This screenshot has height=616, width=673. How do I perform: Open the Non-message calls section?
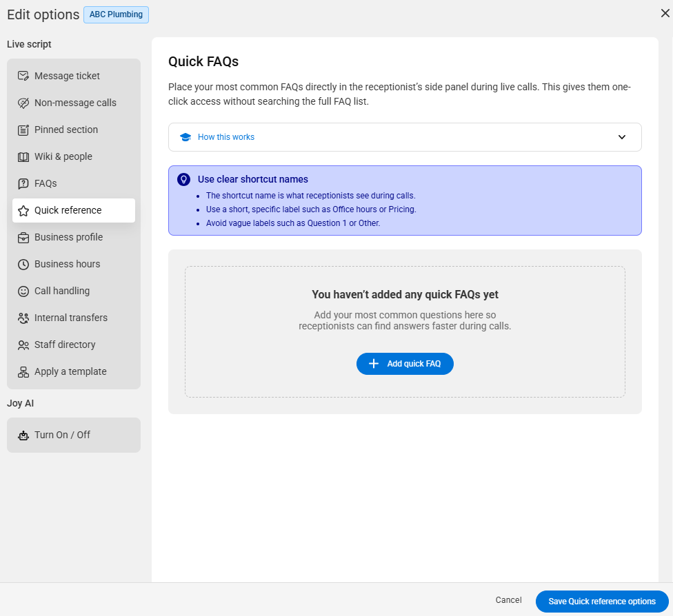tap(74, 103)
